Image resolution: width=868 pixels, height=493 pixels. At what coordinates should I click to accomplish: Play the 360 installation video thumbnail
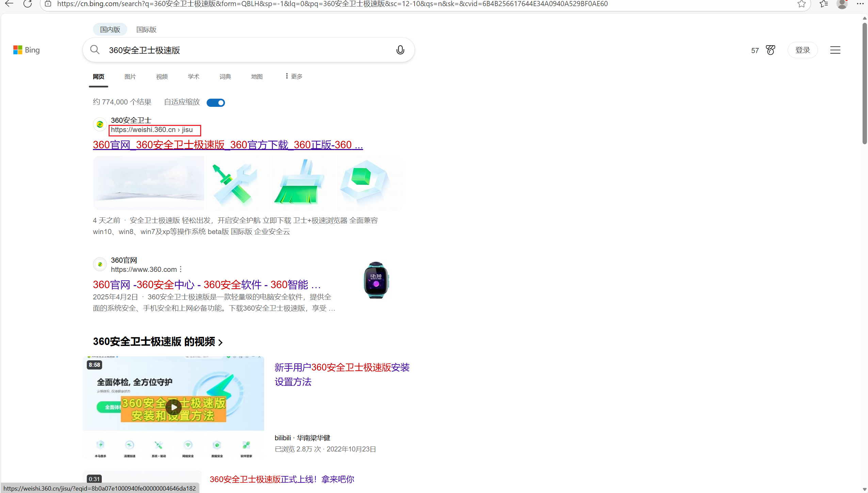(x=174, y=407)
